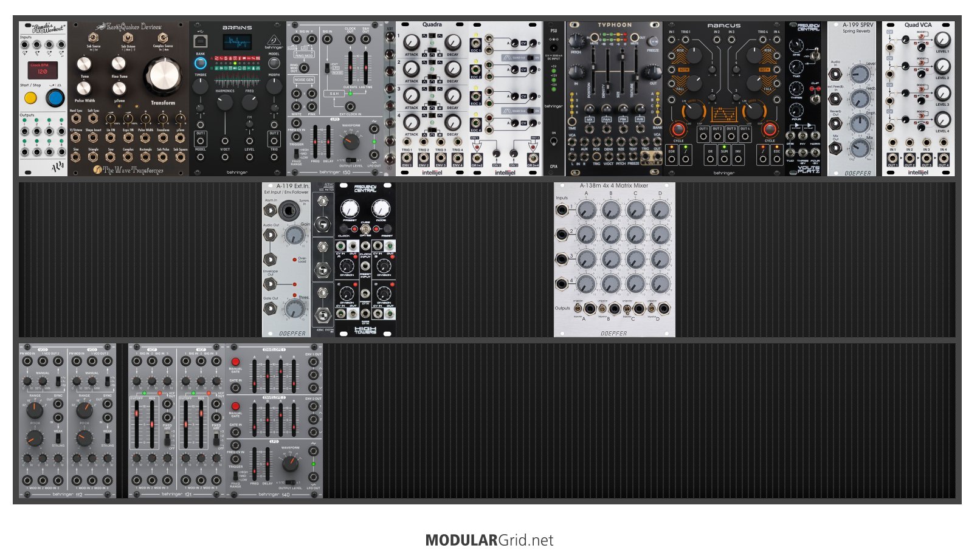This screenshot has height=553, width=980.
Task: Toggle the FREQ RANGE switch on Behringer 140
Action: coord(235,476)
